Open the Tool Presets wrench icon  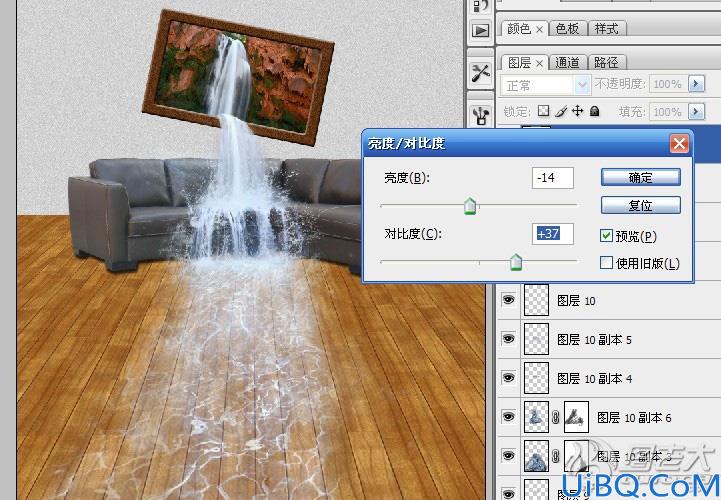[481, 73]
